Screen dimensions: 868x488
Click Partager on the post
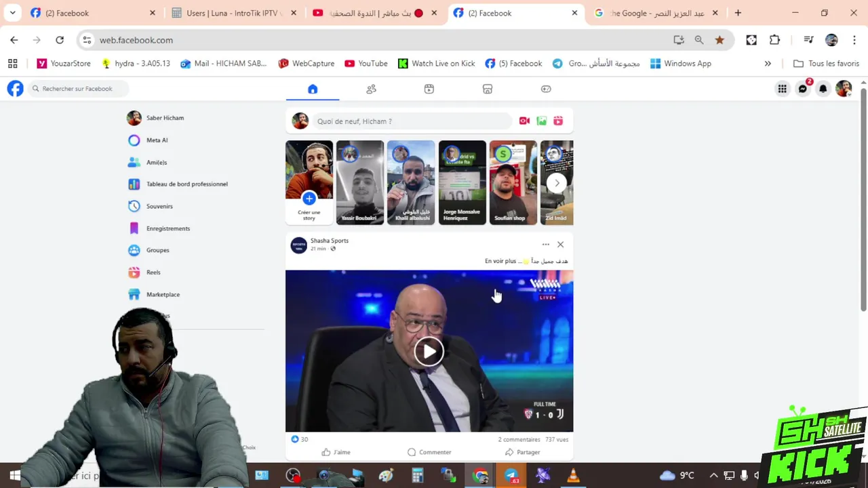point(523,452)
